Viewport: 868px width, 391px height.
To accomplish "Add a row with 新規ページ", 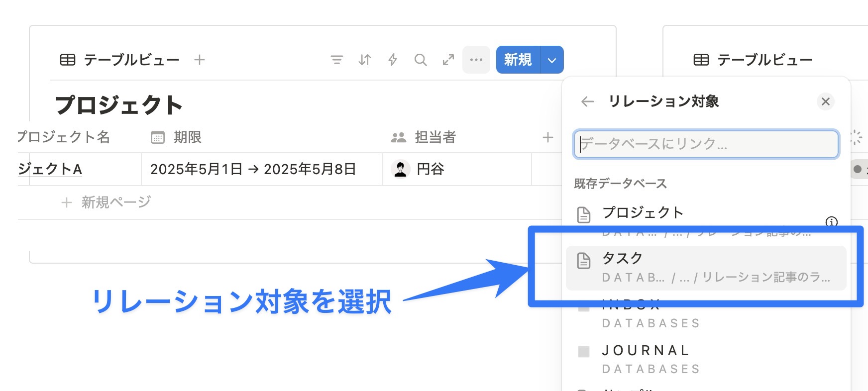I will [x=106, y=202].
